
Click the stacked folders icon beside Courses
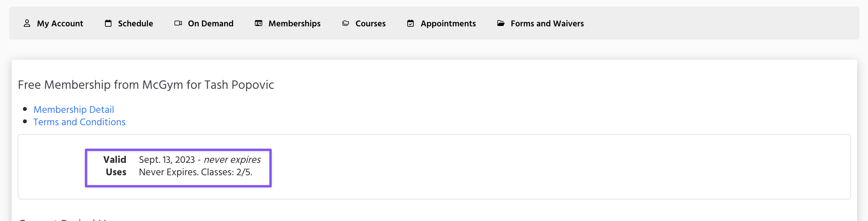tap(345, 23)
